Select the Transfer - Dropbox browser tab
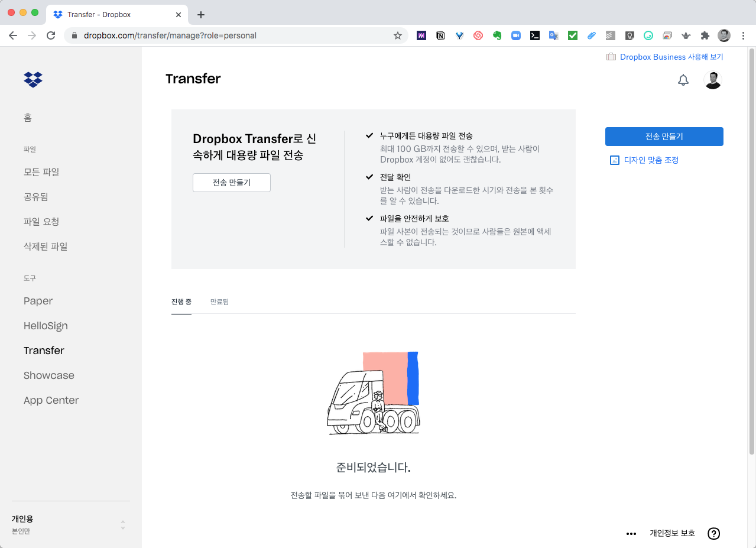This screenshot has width=756, height=548. tap(116, 14)
